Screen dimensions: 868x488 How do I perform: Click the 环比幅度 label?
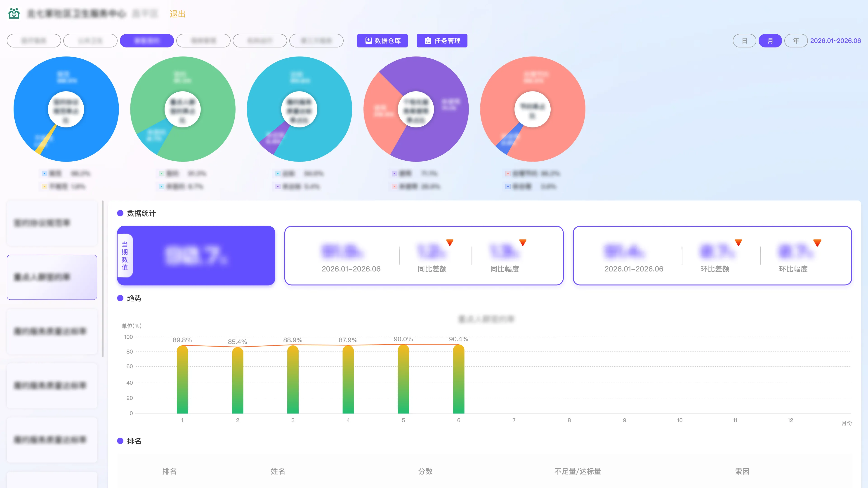point(793,269)
